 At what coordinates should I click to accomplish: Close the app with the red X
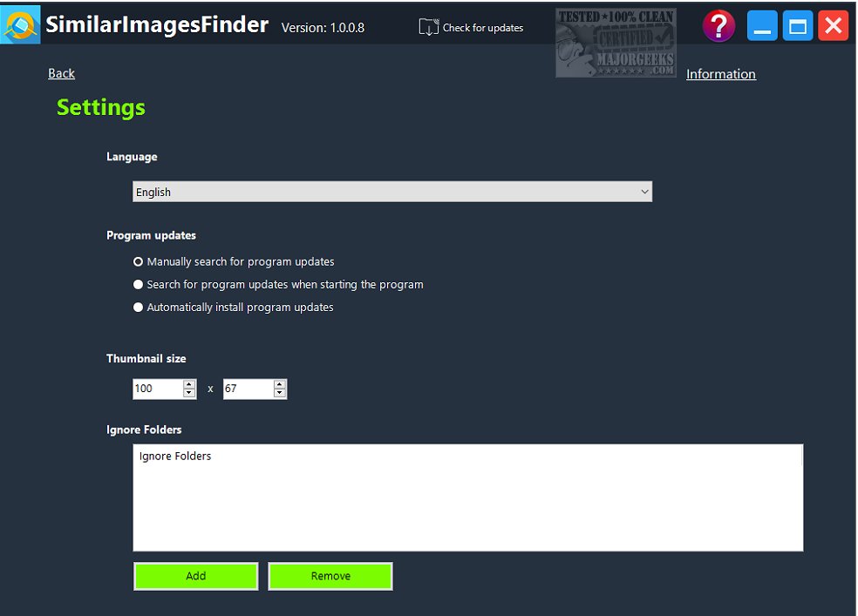tap(833, 25)
